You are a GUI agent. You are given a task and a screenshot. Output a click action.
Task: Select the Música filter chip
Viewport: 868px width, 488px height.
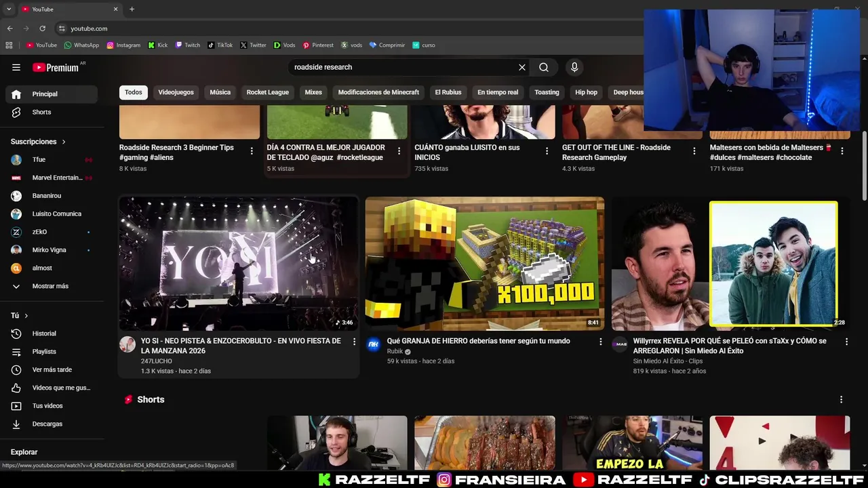pos(220,92)
